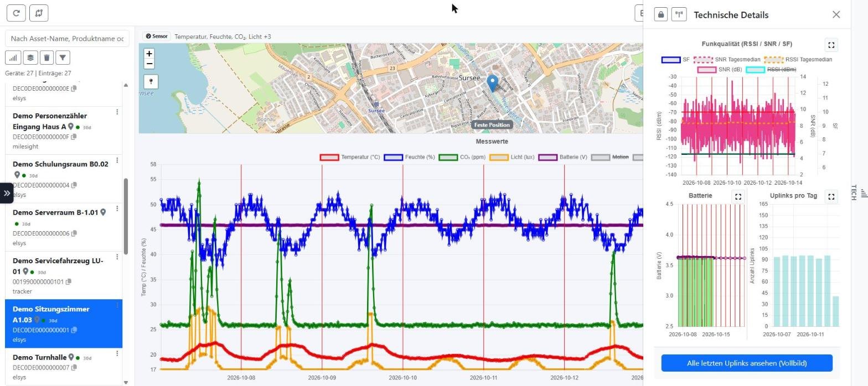Viewport: 868px width, 386px height.
Task: Click the signal bars icon button
Action: [x=13, y=58]
